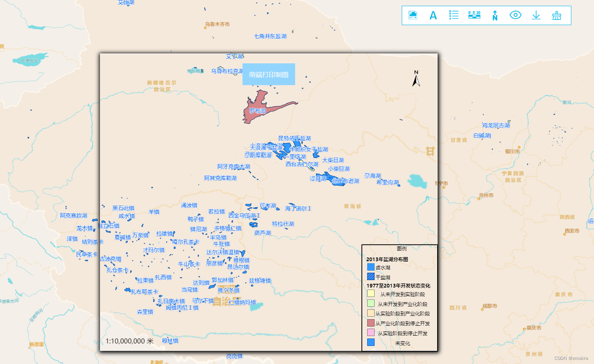The width and height of the screenshot is (594, 364).
Task: Select the map export/print image tool
Action: pyautogui.click(x=412, y=15)
